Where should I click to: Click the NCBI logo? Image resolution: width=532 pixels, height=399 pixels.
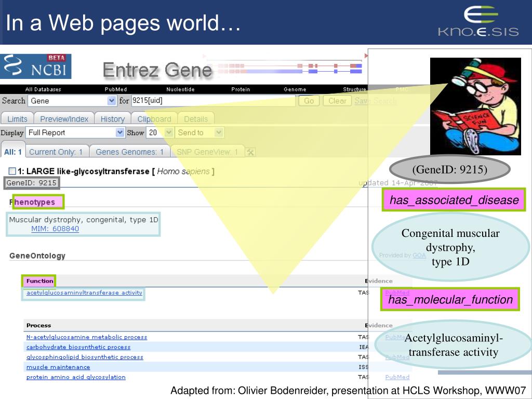[x=36, y=66]
